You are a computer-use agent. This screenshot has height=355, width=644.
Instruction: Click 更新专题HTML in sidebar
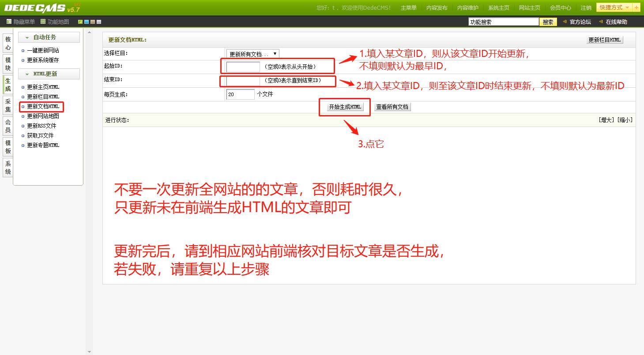pos(43,145)
